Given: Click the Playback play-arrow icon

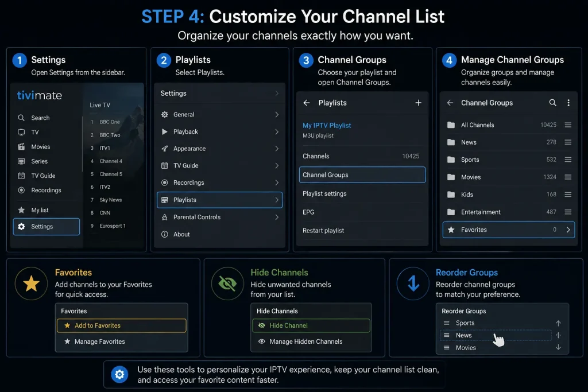Looking at the screenshot, I should 164,131.
